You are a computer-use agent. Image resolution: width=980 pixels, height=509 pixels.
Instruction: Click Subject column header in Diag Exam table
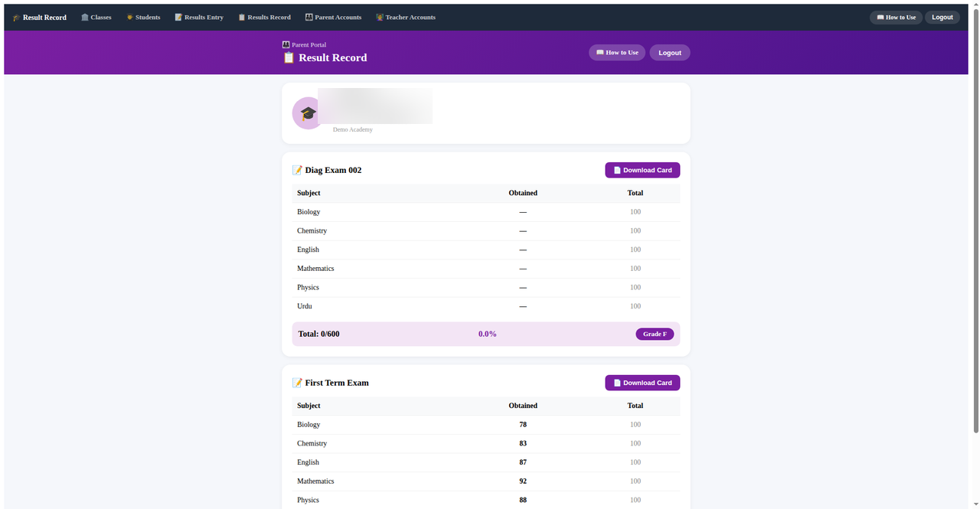coord(309,193)
